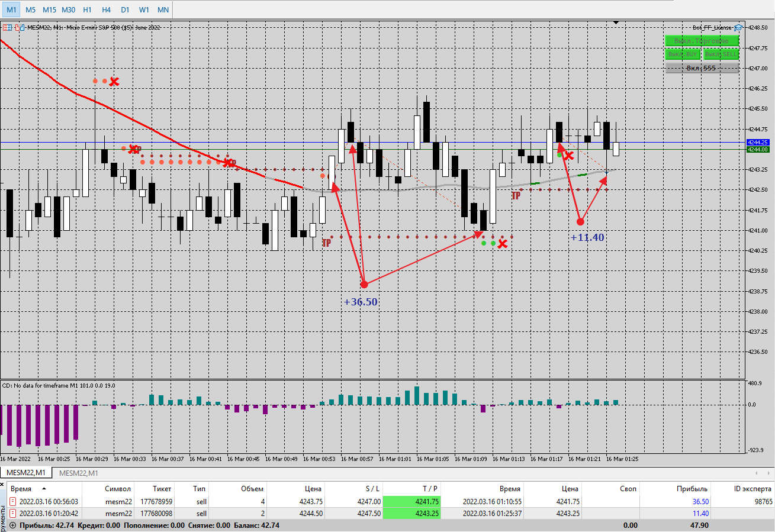Select the M30 timeframe button
The width and height of the screenshot is (775, 532).
click(x=68, y=9)
